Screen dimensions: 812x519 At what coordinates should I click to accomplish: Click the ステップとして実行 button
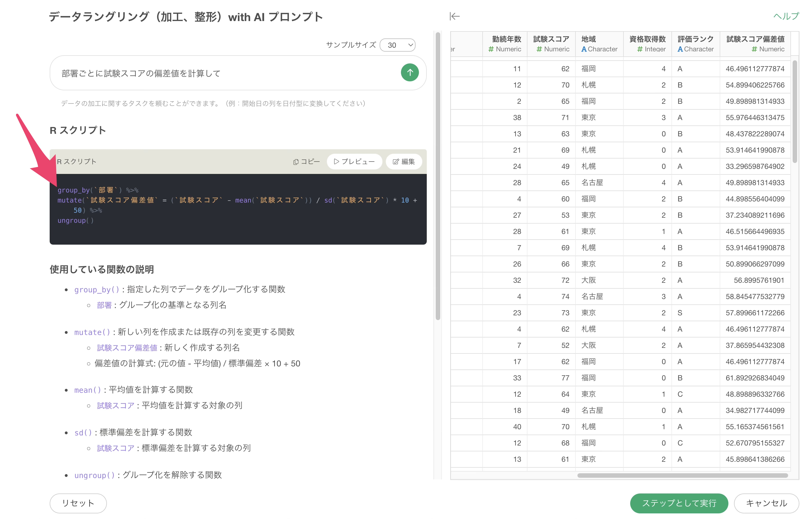tap(679, 503)
